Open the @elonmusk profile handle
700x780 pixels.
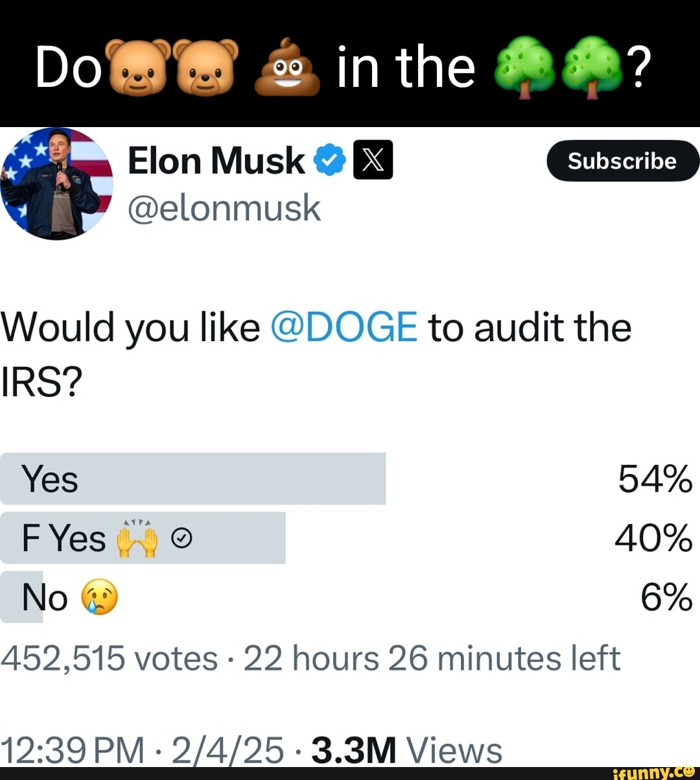[x=225, y=207]
